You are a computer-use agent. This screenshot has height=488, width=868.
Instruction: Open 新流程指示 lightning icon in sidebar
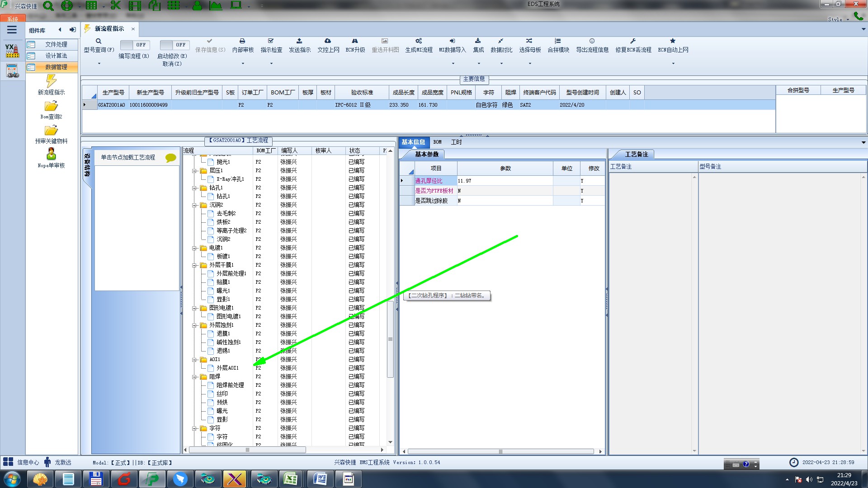click(x=51, y=81)
